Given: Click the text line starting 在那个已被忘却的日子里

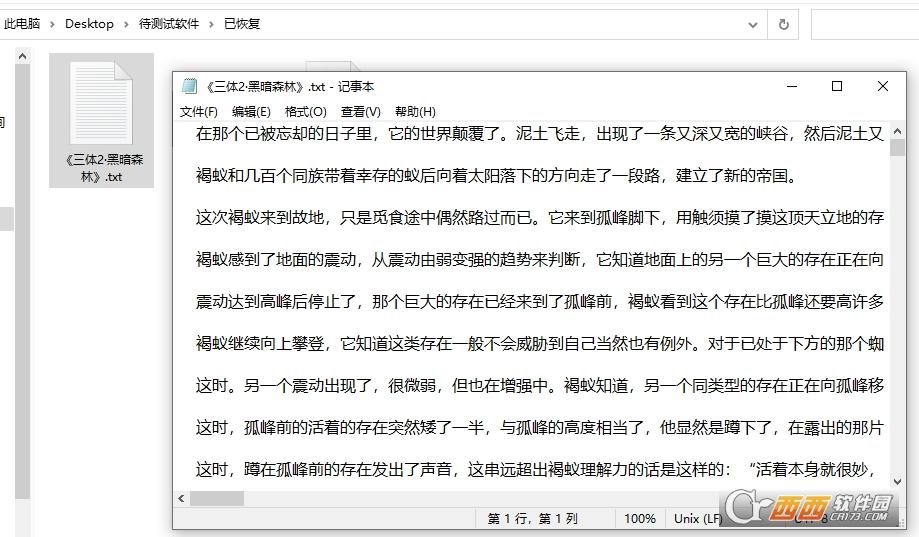Looking at the screenshot, I should tap(539, 134).
